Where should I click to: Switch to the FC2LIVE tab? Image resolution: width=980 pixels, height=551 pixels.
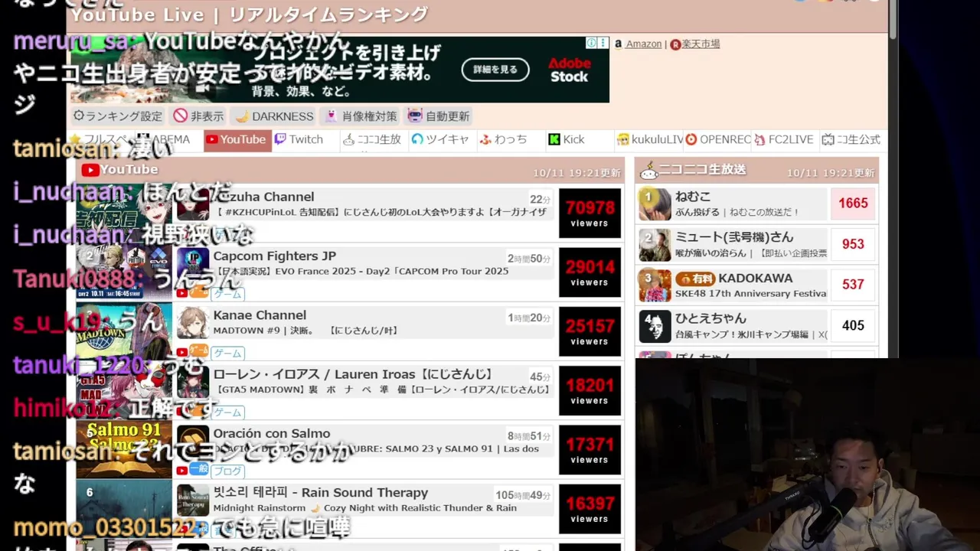784,139
